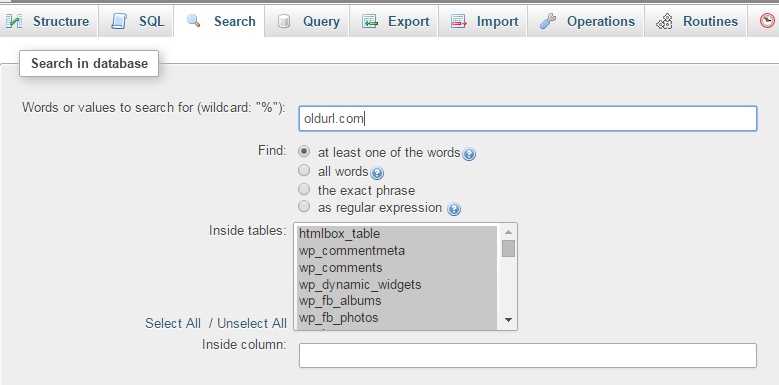The image size is (779, 385).
Task: Focus the 'Inside column' input field
Action: 528,356
